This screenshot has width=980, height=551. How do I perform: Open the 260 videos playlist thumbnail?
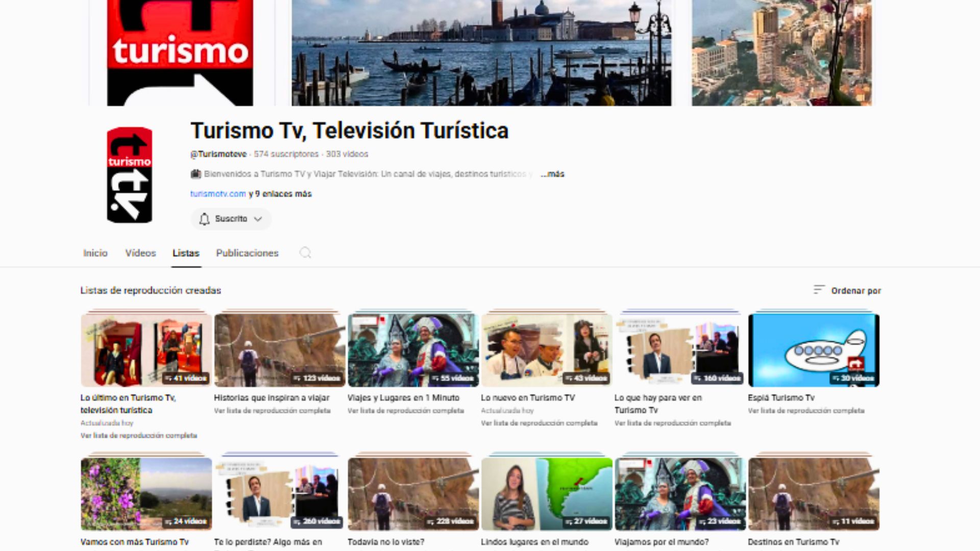280,494
